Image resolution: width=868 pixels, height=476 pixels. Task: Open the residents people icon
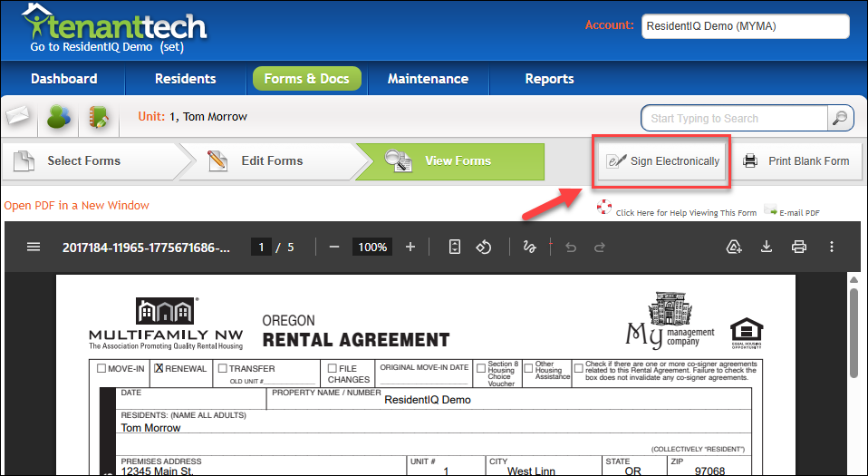click(59, 117)
